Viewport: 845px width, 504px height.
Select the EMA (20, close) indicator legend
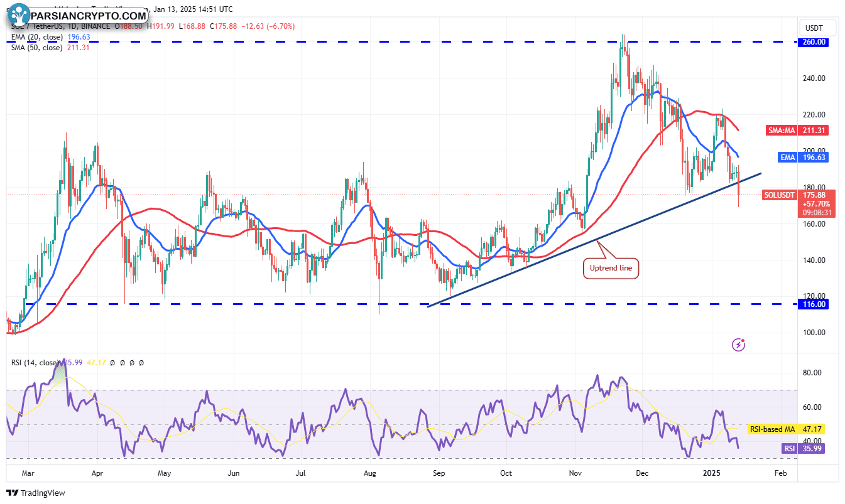[38, 37]
